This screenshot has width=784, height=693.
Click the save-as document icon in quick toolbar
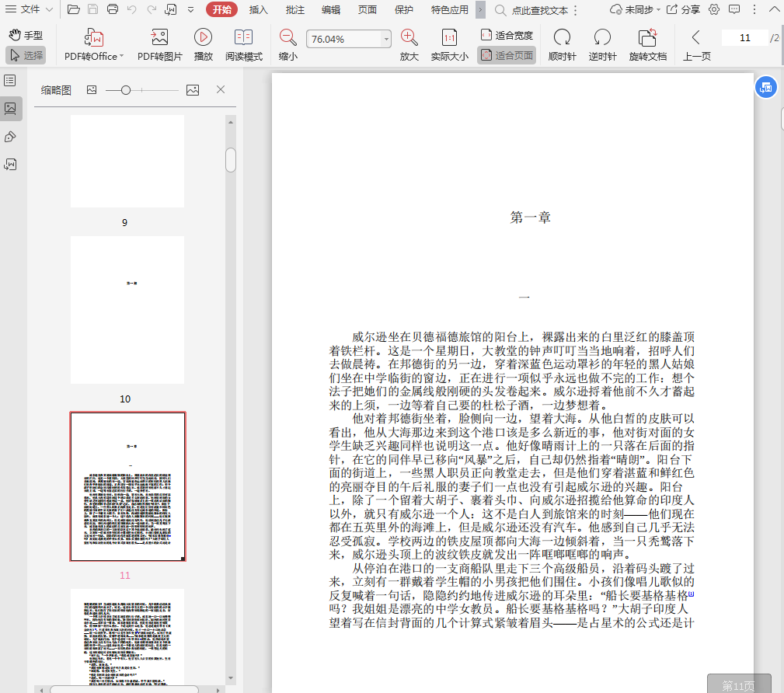click(170, 9)
